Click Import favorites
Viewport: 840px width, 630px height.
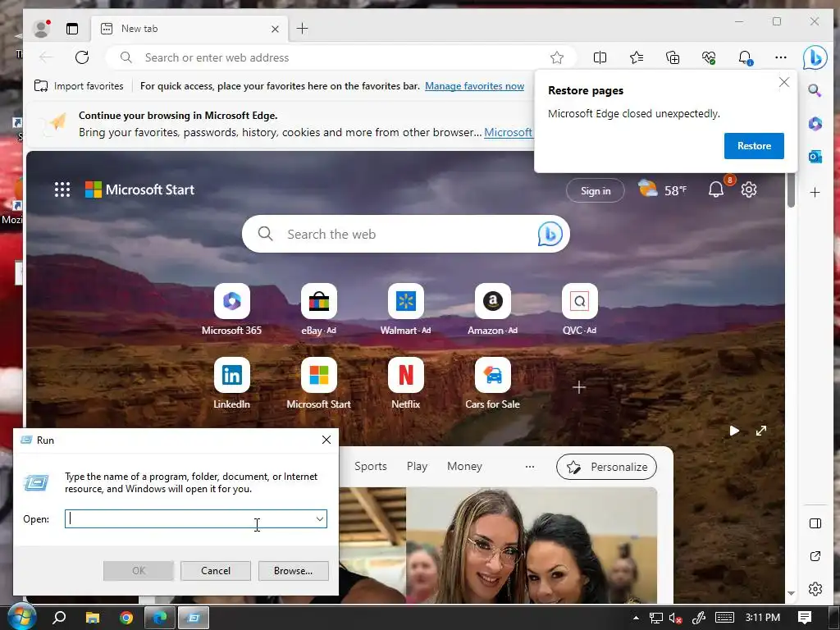79,85
